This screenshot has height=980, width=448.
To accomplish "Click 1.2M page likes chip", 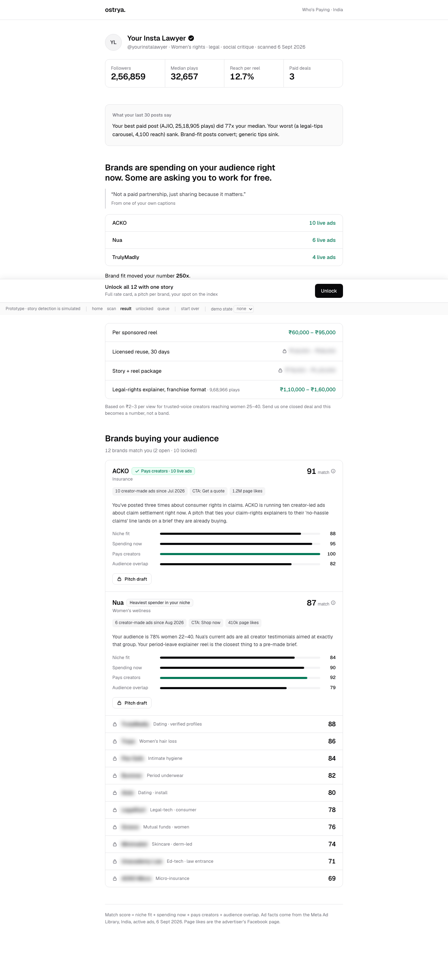I will coord(247,491).
